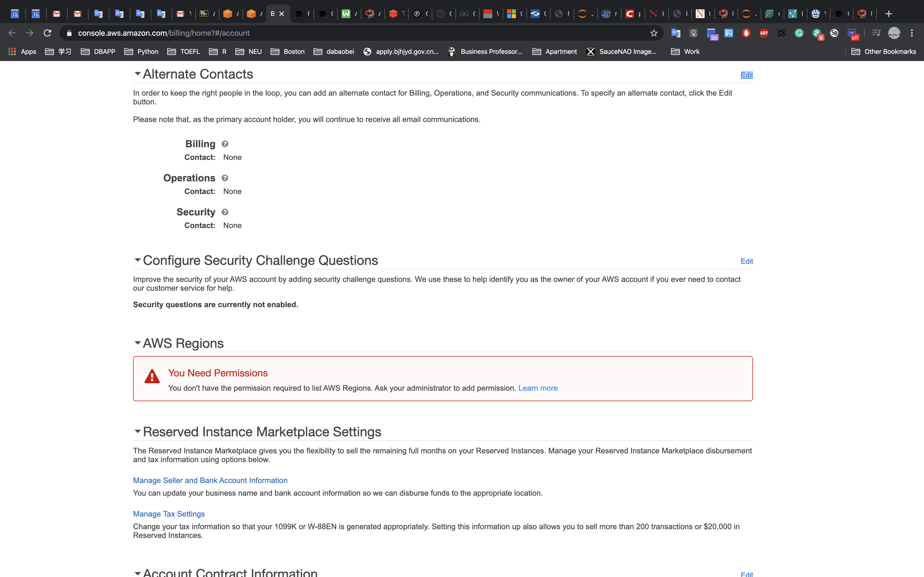Collapse AWS Regions section
Screen dimensions: 924x577
click(x=137, y=343)
